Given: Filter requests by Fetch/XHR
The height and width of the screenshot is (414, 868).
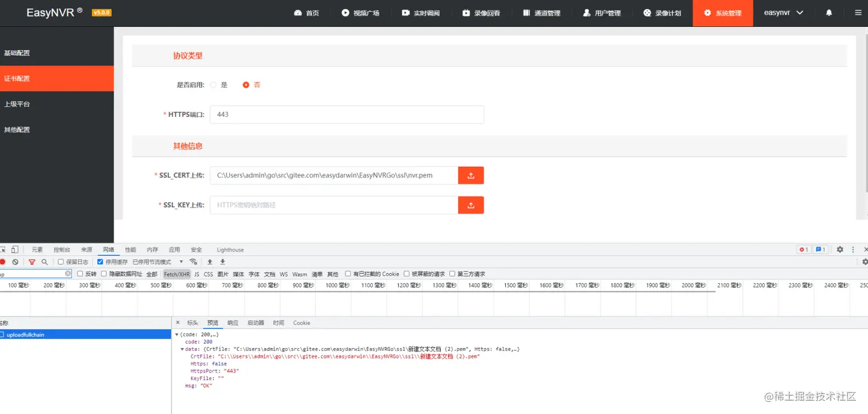Looking at the screenshot, I should [x=177, y=274].
